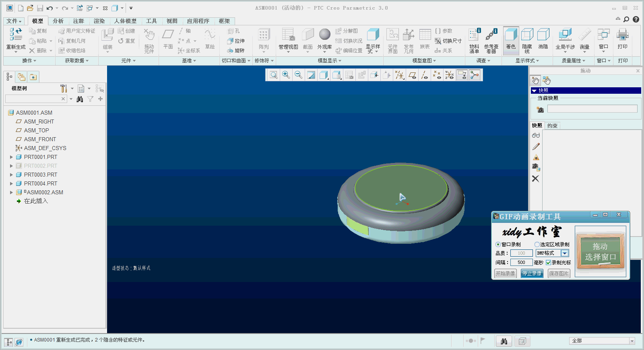Expand the PRT0004.PRT tree node
The width and height of the screenshot is (644, 350).
[11, 183]
